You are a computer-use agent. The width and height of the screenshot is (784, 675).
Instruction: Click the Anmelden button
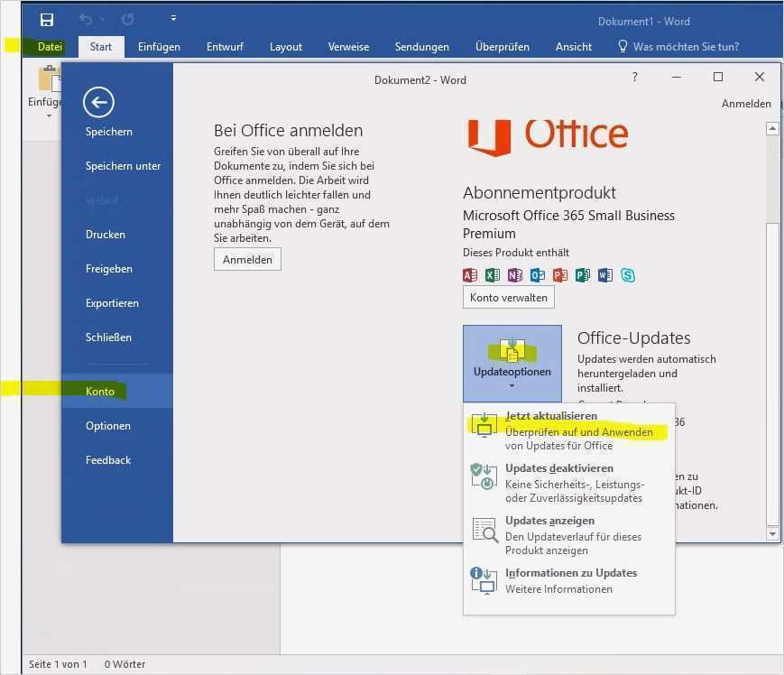click(x=246, y=259)
